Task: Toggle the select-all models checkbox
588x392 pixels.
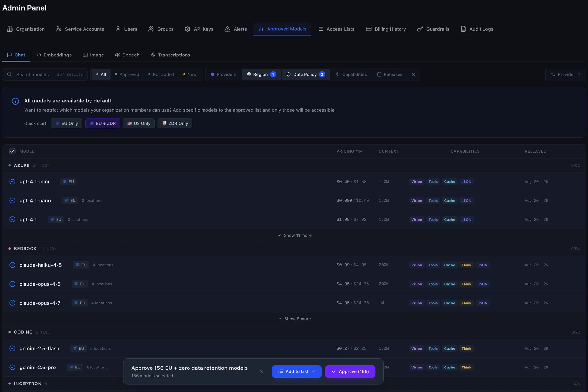Action: coord(12,151)
